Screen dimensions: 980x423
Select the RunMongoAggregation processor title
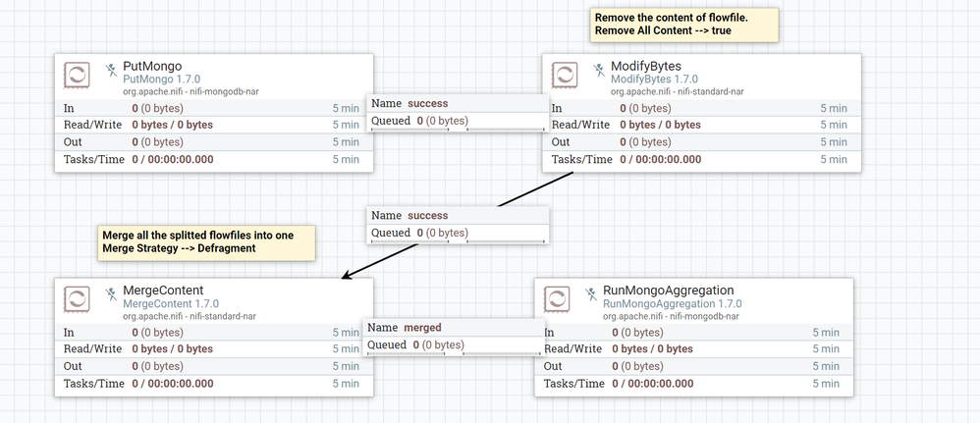tap(668, 291)
